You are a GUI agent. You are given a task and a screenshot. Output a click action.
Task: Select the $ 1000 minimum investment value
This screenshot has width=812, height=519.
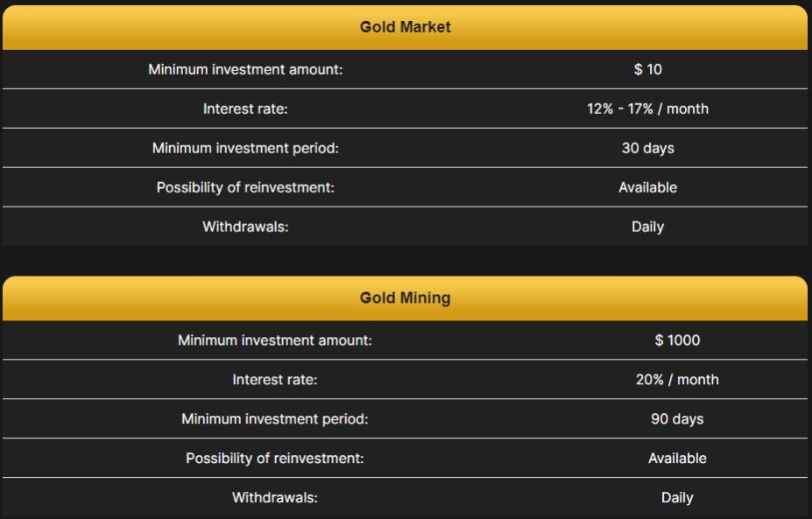pos(677,340)
